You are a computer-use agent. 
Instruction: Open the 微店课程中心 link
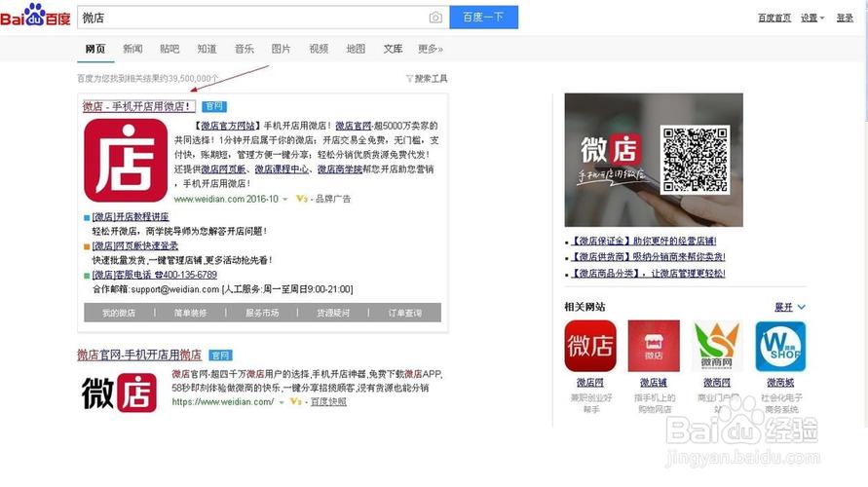(x=282, y=169)
